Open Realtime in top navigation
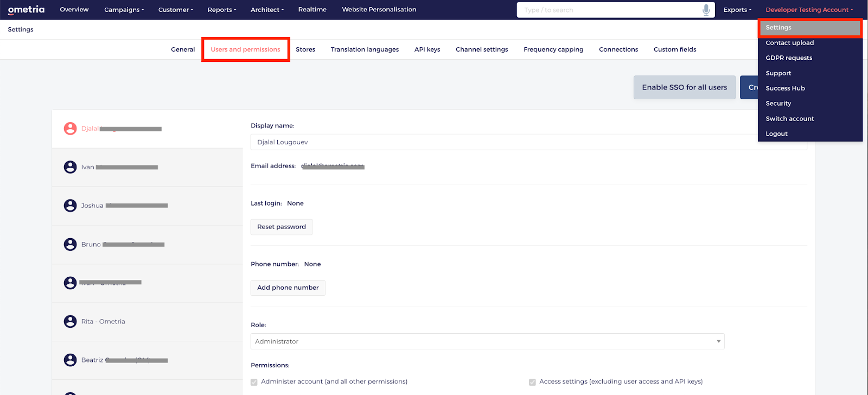The width and height of the screenshot is (868, 395). coord(312,10)
